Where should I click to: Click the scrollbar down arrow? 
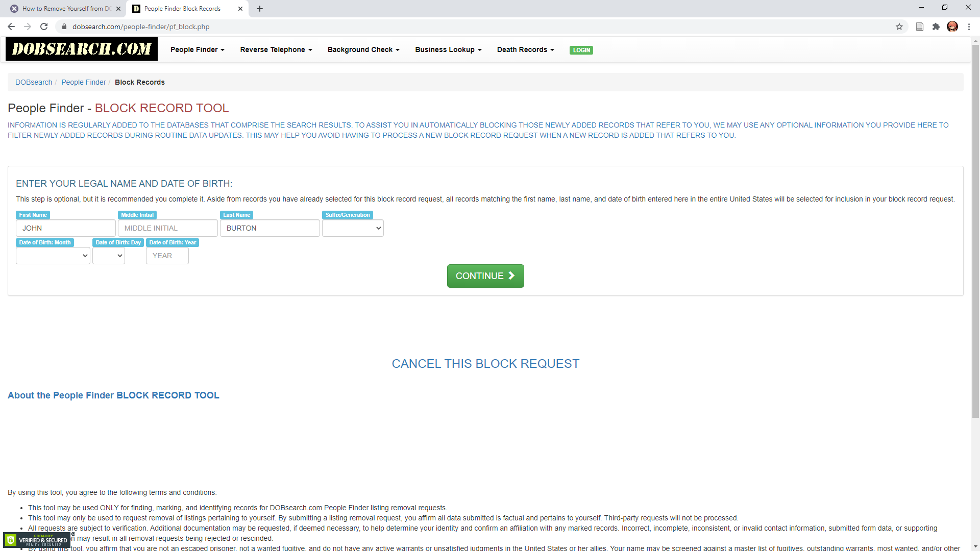click(x=975, y=547)
